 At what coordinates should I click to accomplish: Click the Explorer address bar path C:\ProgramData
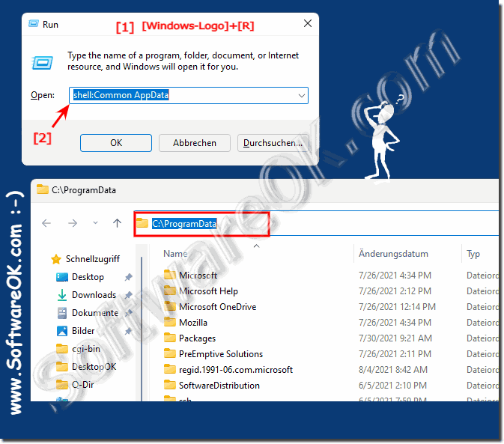(184, 224)
